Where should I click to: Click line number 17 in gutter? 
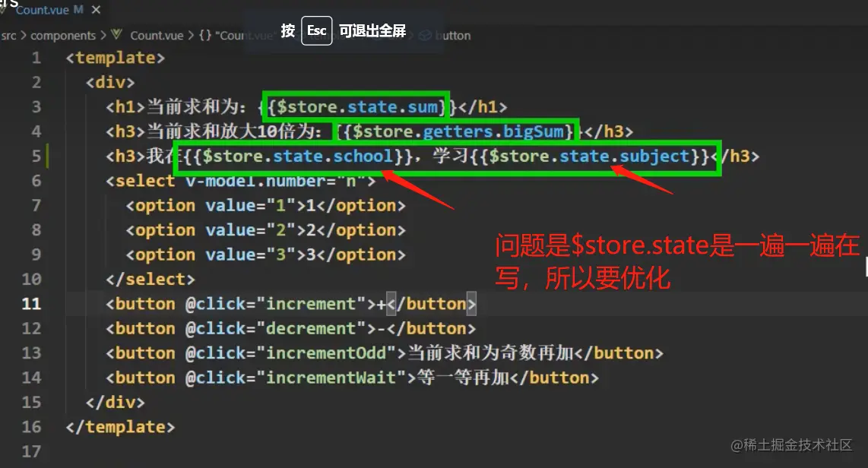(32, 451)
